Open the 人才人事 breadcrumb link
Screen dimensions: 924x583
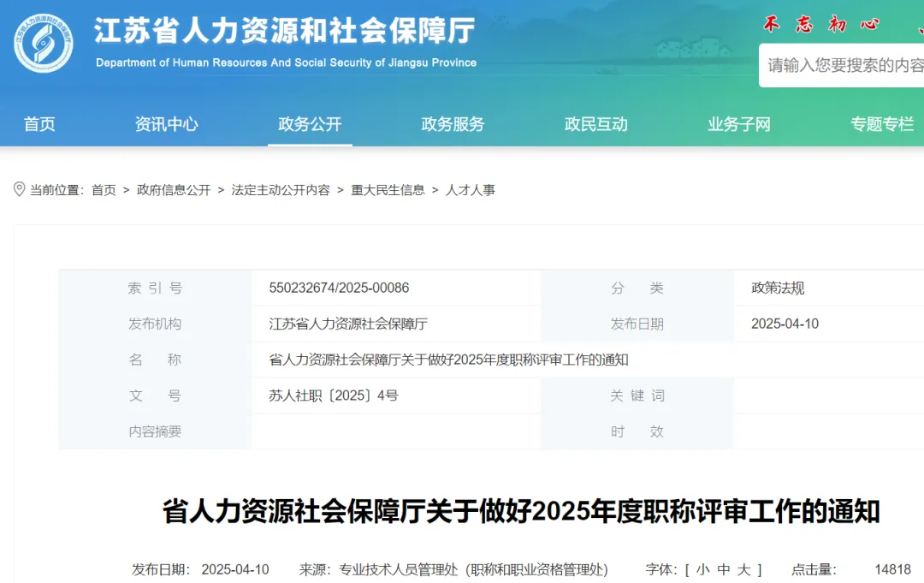tap(471, 190)
